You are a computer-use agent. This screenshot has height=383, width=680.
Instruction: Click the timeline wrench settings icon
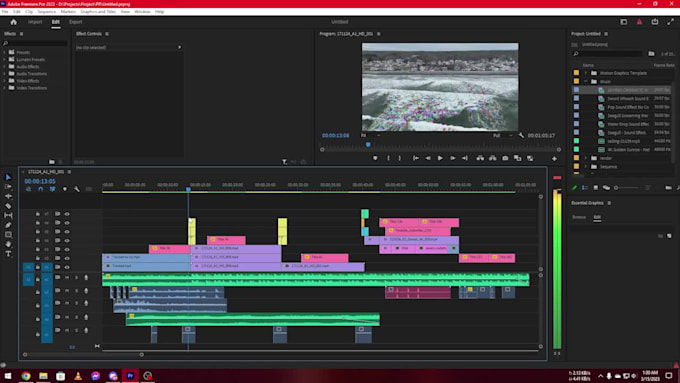77,189
